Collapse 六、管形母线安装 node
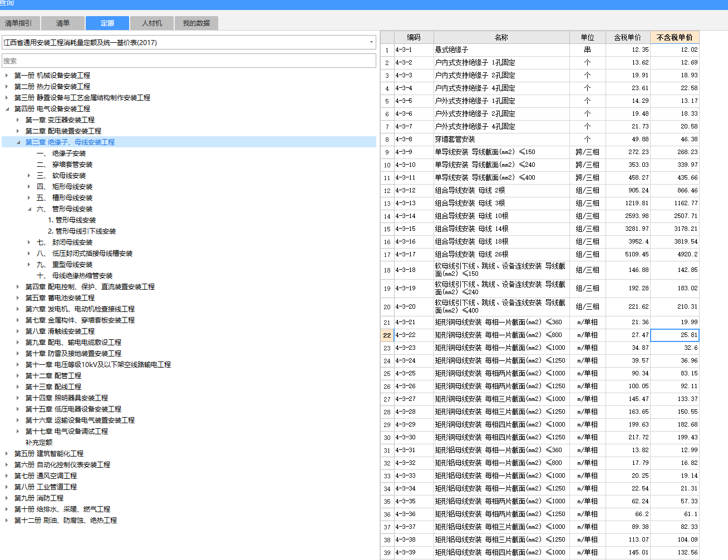Image resolution: width=728 pixels, height=560 pixels. pos(29,209)
